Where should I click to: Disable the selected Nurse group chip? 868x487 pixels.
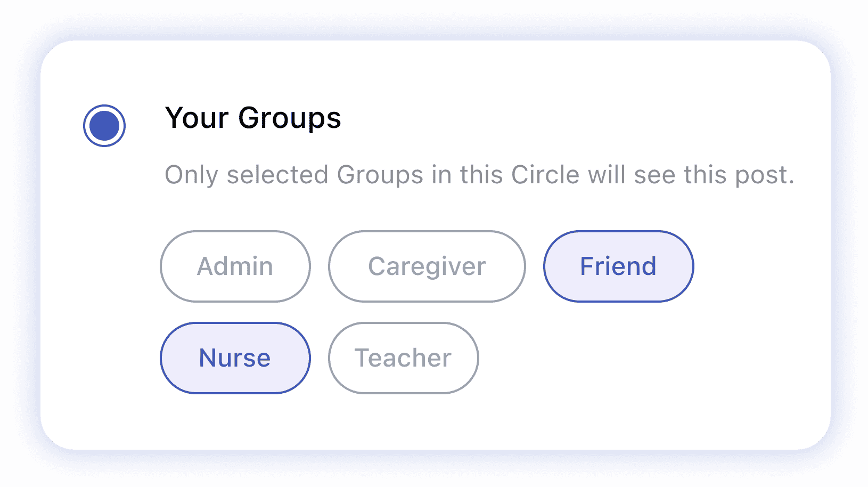tap(235, 358)
